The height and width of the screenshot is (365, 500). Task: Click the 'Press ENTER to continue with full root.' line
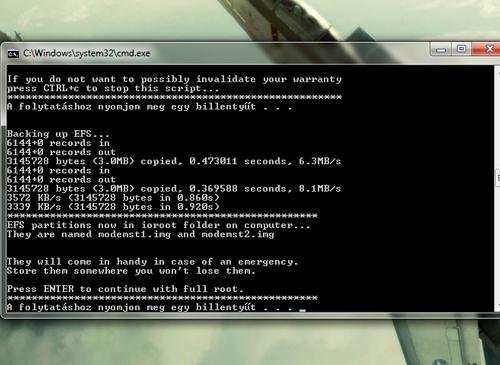point(125,289)
